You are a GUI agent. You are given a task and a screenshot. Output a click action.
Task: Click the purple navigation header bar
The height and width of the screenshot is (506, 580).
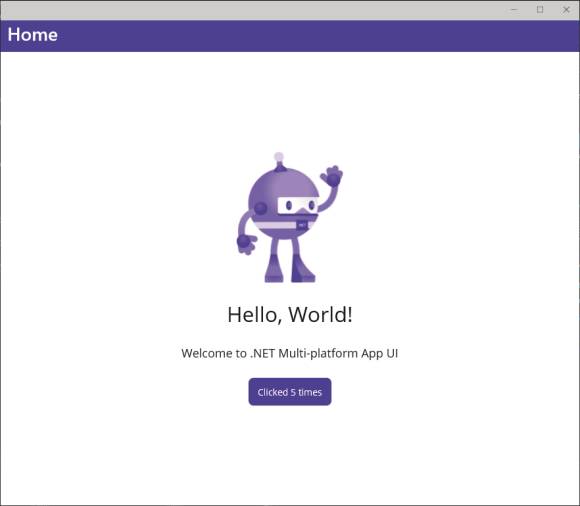coord(290,36)
